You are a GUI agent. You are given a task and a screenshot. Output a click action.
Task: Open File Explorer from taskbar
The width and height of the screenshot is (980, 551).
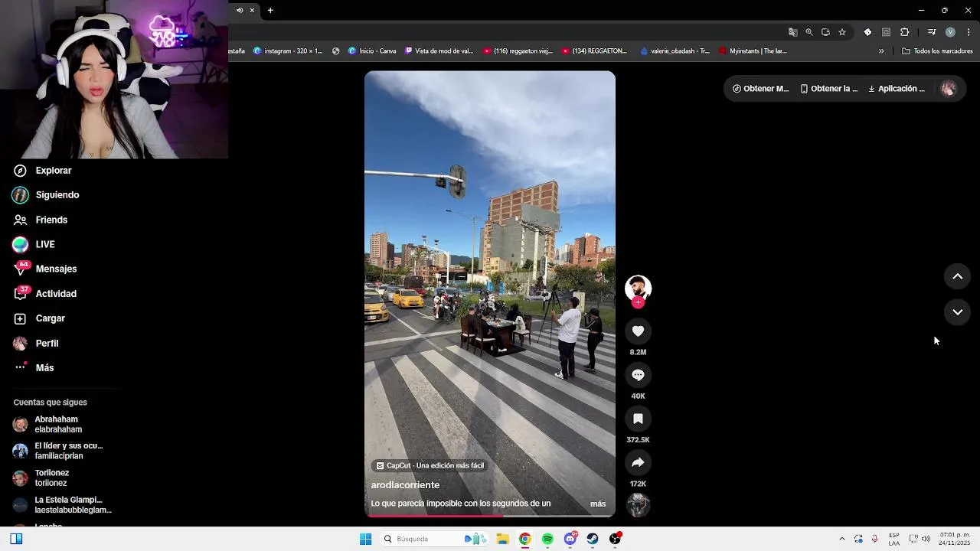[502, 539]
